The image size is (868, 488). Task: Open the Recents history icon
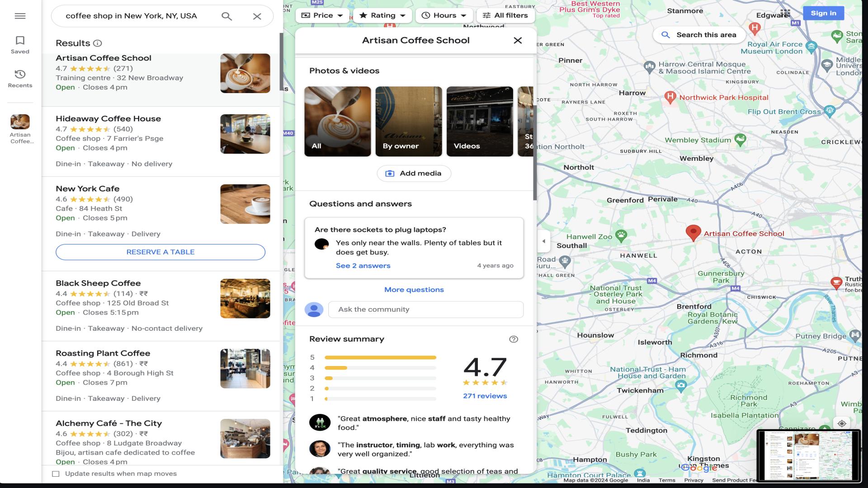20,79
